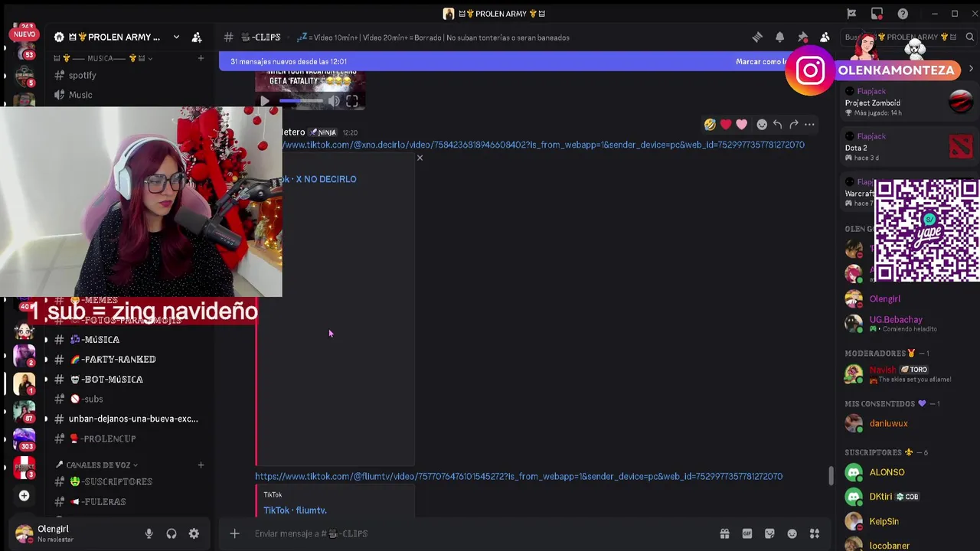The width and height of the screenshot is (980, 551).
Task: Click the invite people icon by server name
Action: click(197, 37)
